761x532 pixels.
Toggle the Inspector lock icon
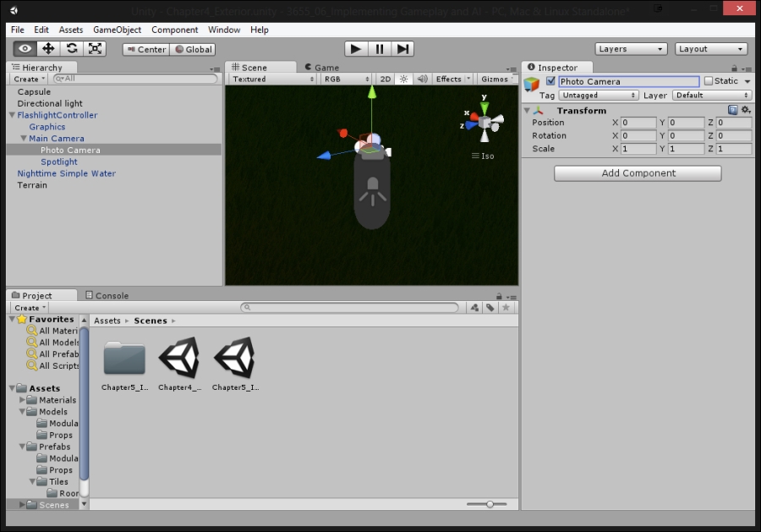(734, 69)
